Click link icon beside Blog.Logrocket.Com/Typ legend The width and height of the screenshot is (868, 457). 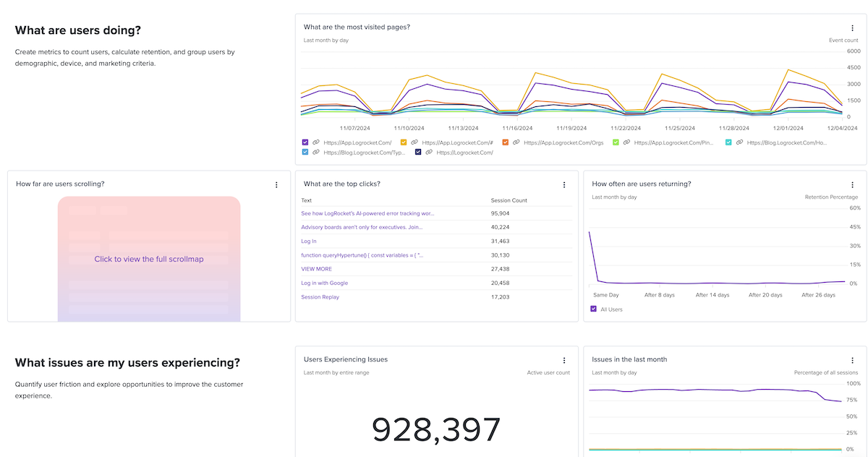(x=316, y=153)
